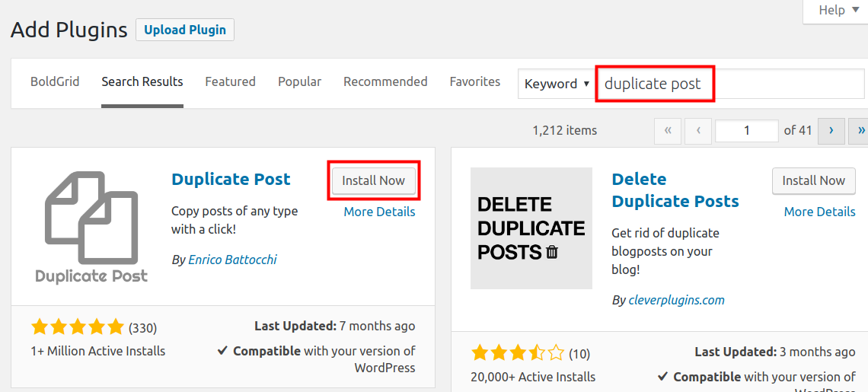Go to the previous results page
Image resolution: width=868 pixels, height=392 pixels.
[697, 130]
